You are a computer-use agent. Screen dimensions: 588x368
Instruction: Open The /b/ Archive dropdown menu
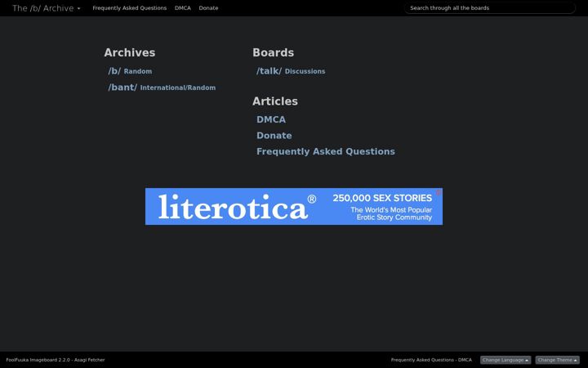click(46, 8)
